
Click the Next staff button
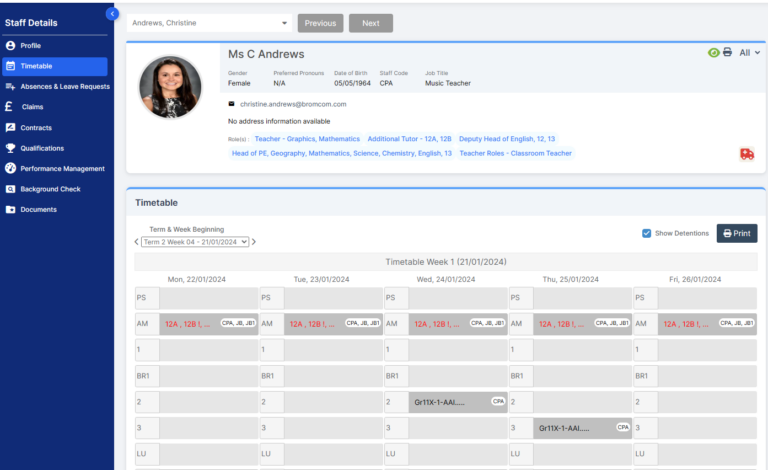point(371,23)
